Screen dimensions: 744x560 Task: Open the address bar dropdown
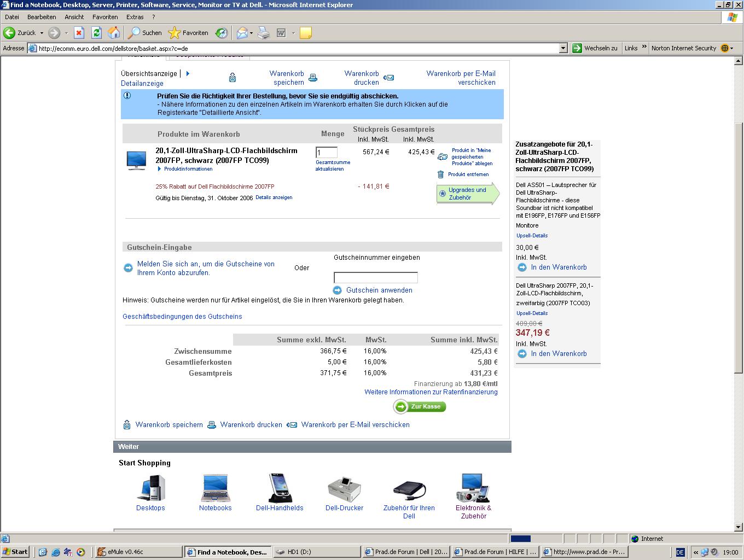click(563, 48)
